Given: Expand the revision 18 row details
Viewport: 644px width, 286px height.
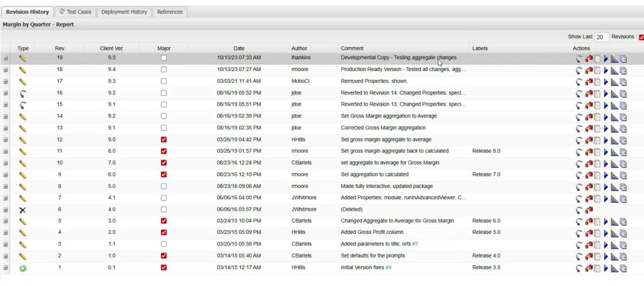Looking at the screenshot, I should (x=5, y=70).
